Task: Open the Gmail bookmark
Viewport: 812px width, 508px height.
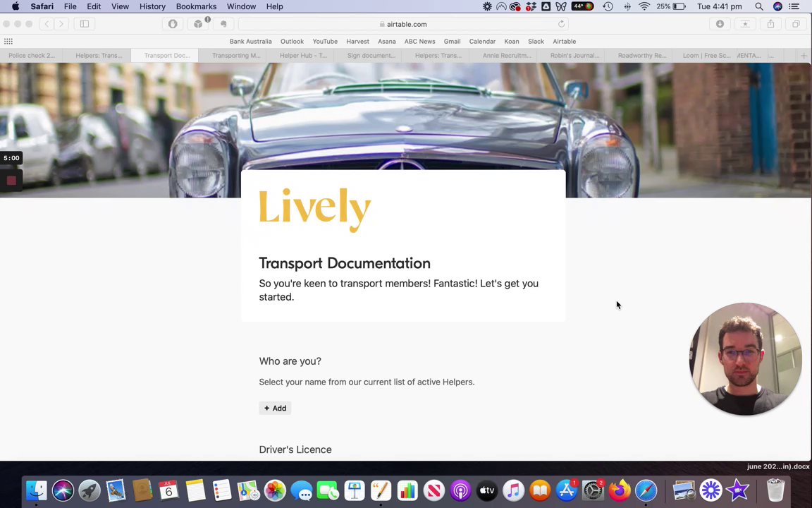Action: [x=452, y=42]
